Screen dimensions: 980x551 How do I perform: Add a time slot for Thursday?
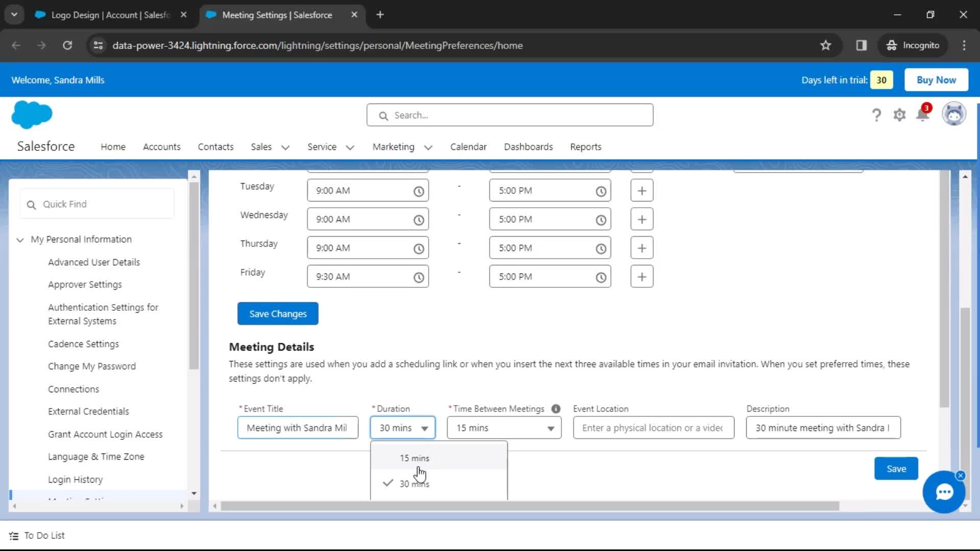pyautogui.click(x=642, y=248)
